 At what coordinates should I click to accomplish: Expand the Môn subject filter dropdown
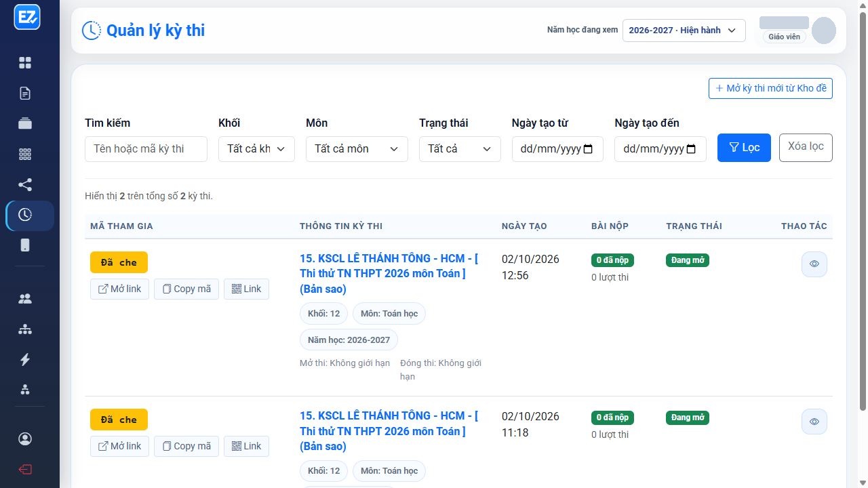[x=357, y=149]
